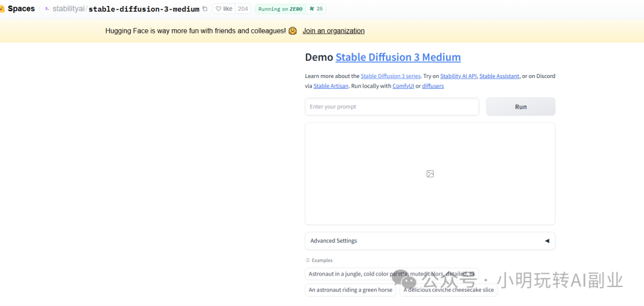Open the stable-diffusion-3-medium space title

(144, 9)
